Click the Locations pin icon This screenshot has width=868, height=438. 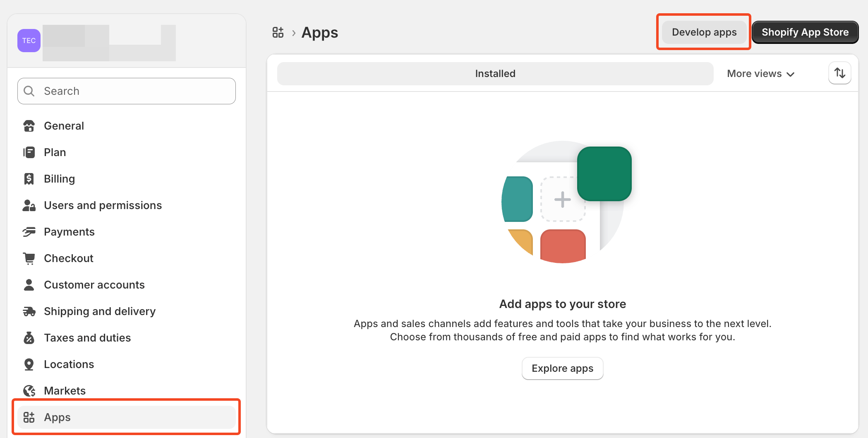coord(29,364)
